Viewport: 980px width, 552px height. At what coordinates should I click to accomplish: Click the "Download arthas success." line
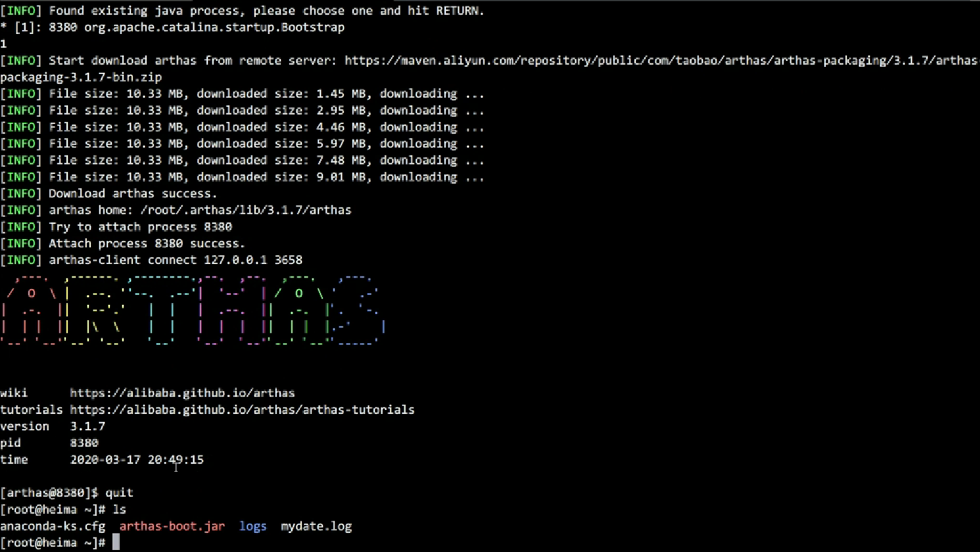point(132,193)
